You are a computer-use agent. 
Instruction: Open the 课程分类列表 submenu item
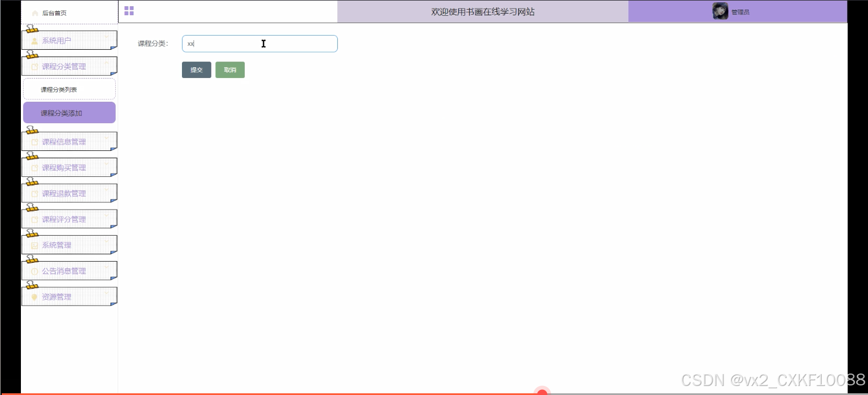pyautogui.click(x=70, y=89)
